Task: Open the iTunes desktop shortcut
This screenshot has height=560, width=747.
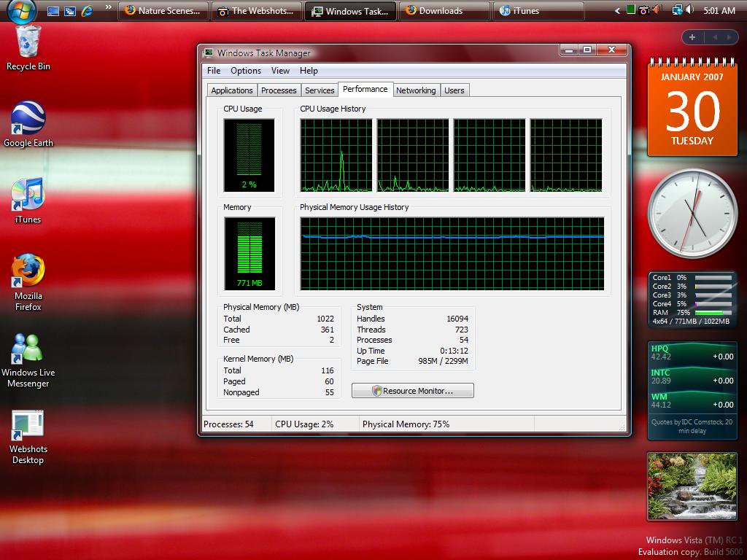Action: coord(28,200)
